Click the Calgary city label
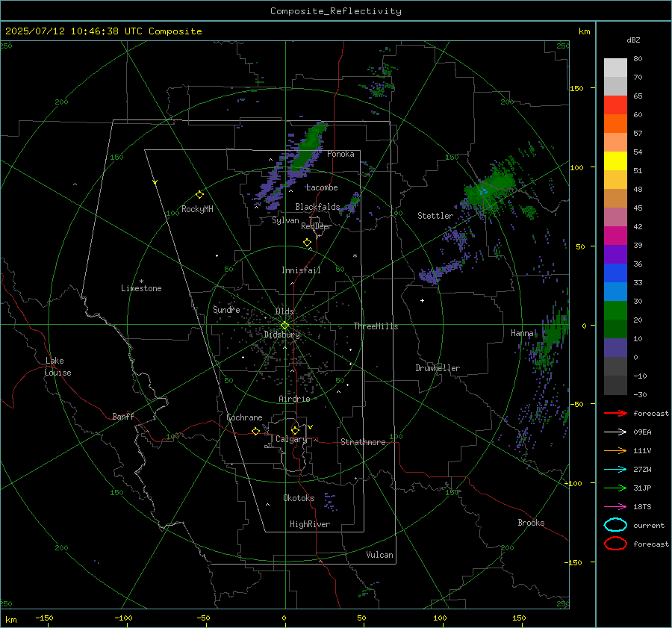This screenshot has height=628, width=672. pyautogui.click(x=291, y=439)
